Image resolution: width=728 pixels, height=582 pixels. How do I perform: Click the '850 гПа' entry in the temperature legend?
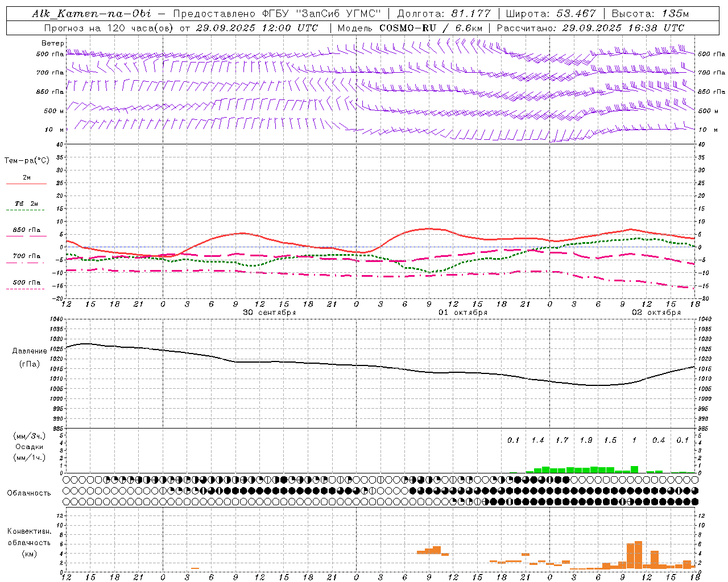27,230
